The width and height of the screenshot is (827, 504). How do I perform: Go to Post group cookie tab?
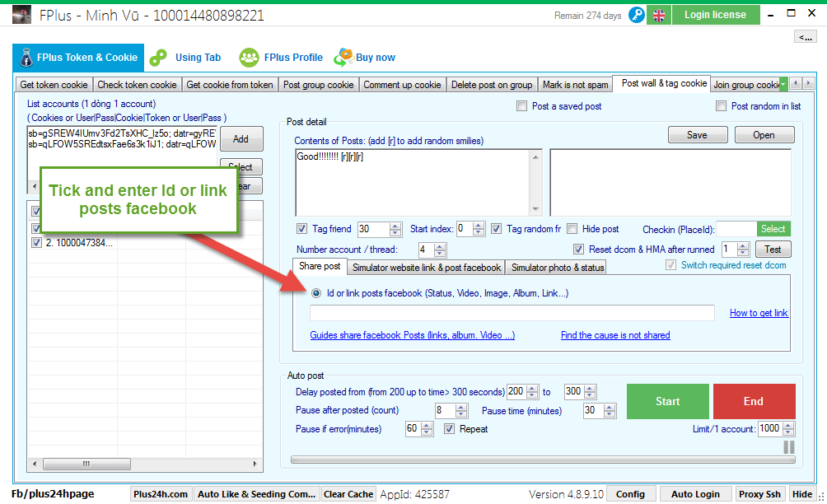coord(319,84)
